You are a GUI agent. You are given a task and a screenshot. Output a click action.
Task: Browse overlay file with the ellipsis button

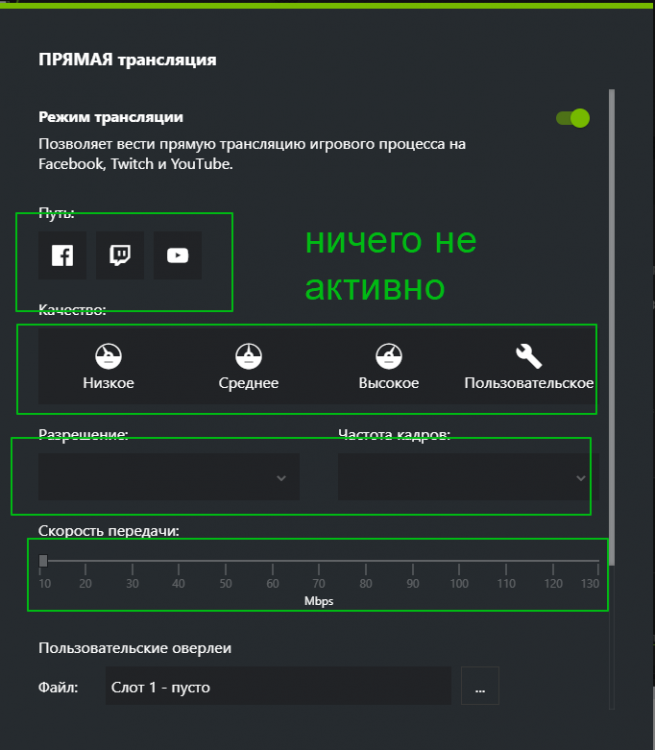(480, 685)
